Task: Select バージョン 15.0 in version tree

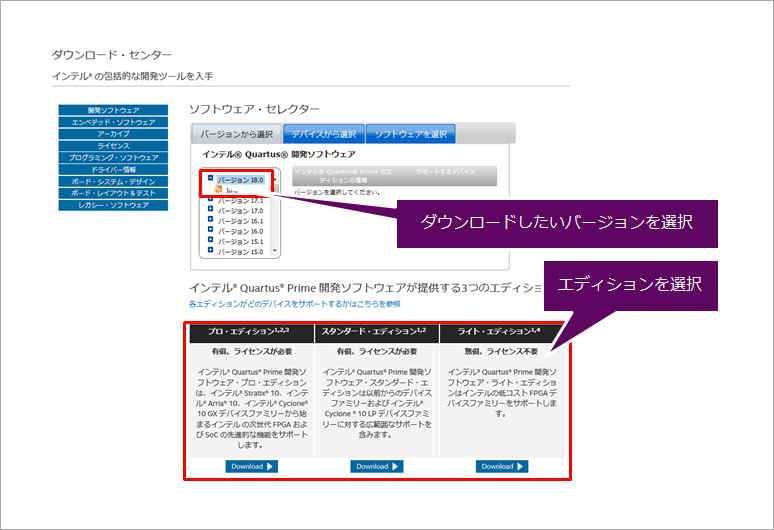Action: click(240, 252)
